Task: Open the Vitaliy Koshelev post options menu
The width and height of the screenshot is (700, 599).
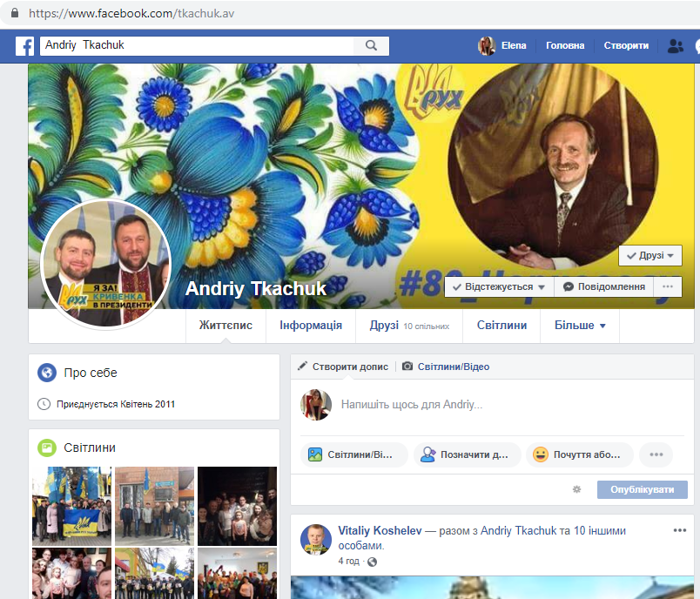Action: point(679,530)
